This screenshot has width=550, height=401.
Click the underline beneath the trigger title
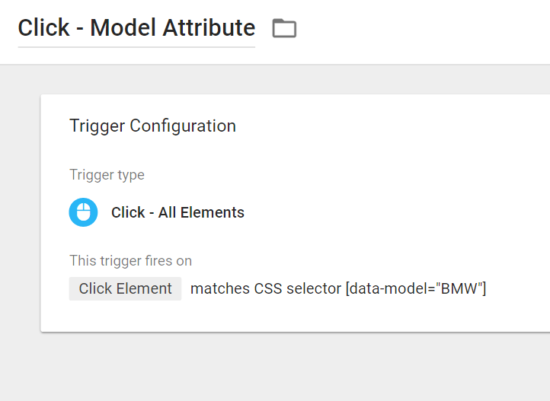point(136,47)
